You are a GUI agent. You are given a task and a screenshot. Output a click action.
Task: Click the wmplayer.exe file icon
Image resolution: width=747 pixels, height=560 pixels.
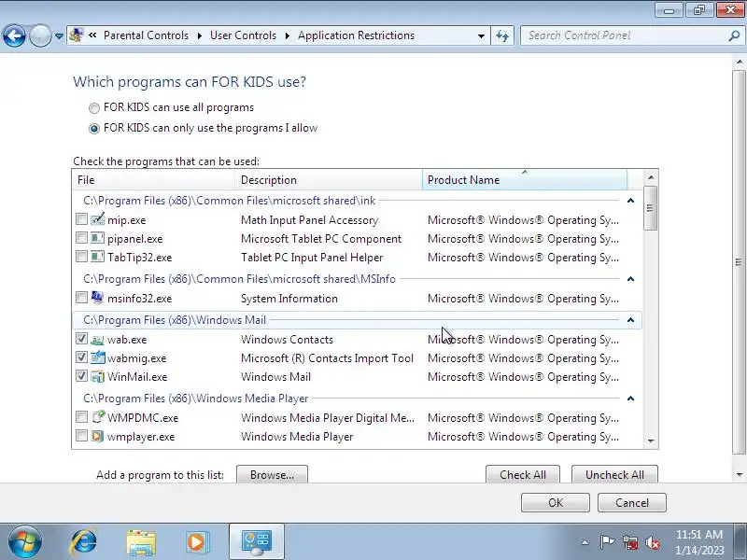[97, 436]
